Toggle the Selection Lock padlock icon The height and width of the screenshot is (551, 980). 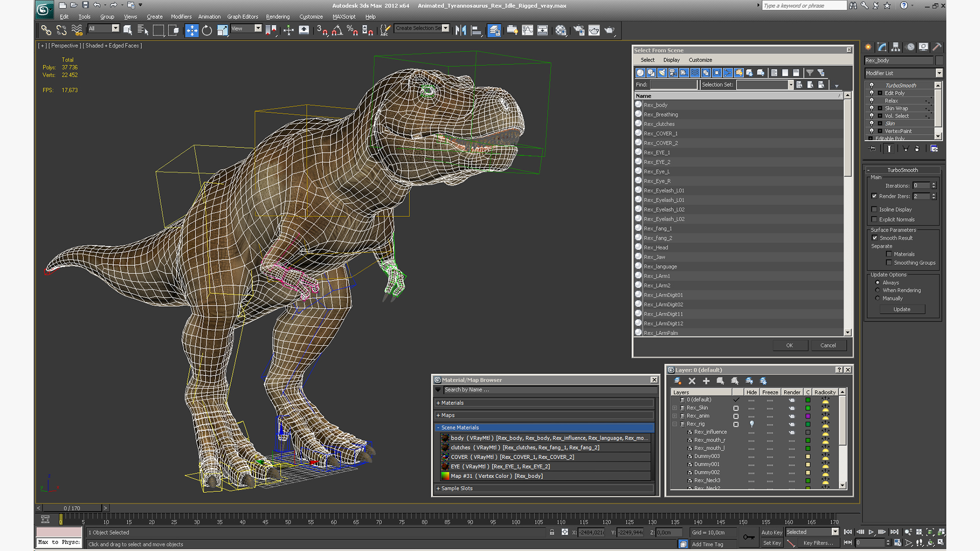[x=552, y=532]
